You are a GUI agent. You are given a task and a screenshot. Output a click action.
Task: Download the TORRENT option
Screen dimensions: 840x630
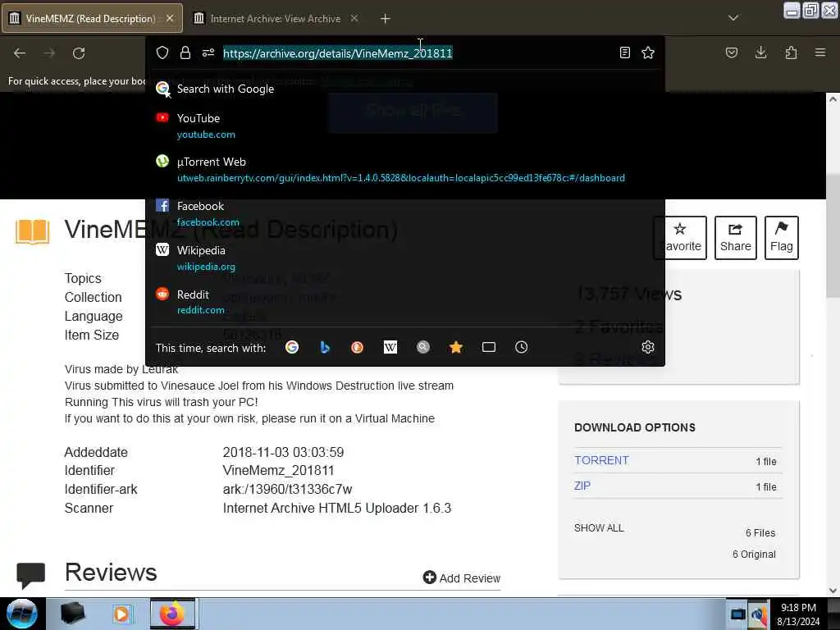coord(601,460)
